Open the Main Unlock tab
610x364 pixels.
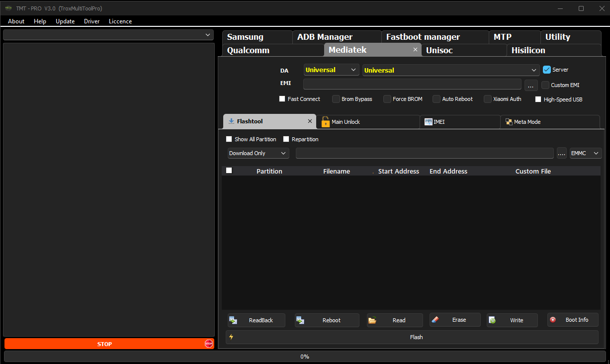pos(368,122)
